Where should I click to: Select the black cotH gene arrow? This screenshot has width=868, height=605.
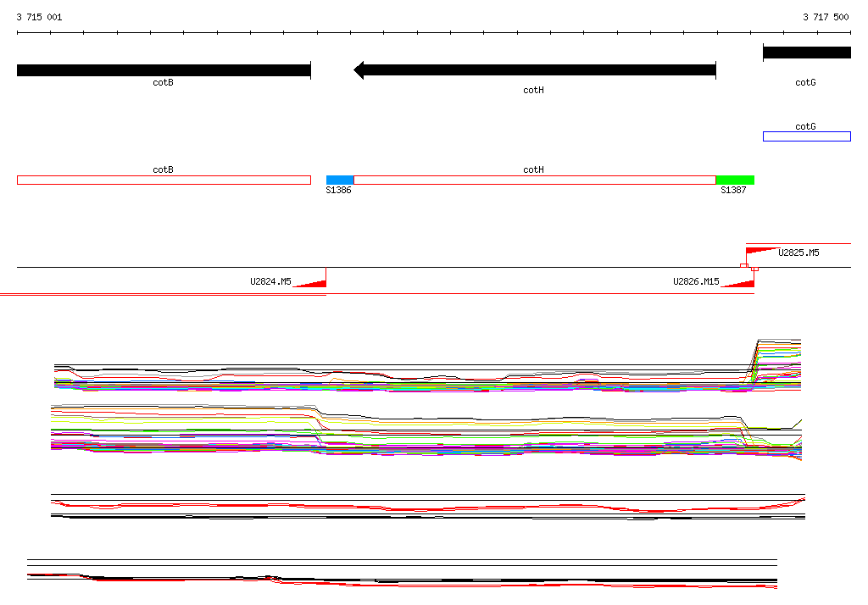535,70
